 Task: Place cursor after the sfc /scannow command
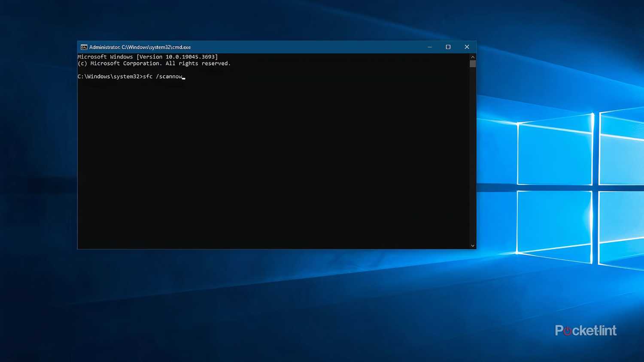pos(185,76)
